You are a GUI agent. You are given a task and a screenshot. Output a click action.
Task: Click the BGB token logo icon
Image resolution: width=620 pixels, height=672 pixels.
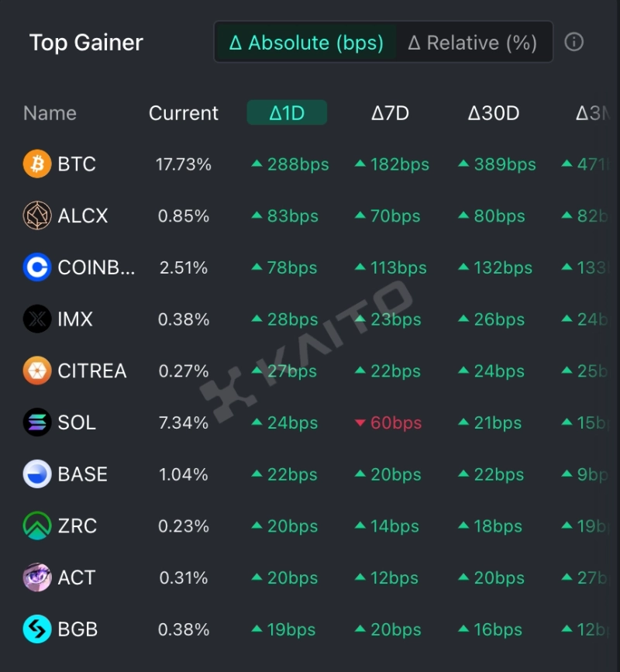point(37,629)
